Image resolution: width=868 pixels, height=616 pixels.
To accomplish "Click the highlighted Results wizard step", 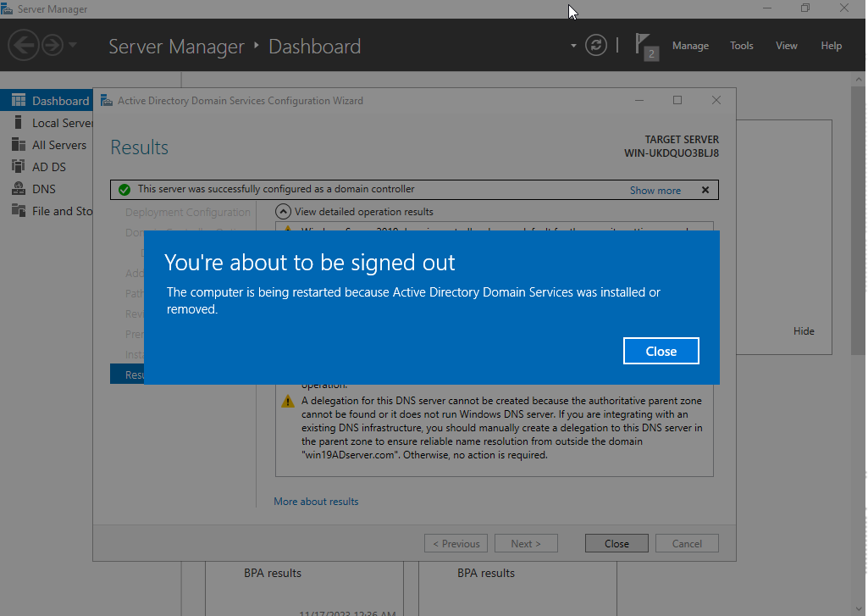I will click(127, 375).
